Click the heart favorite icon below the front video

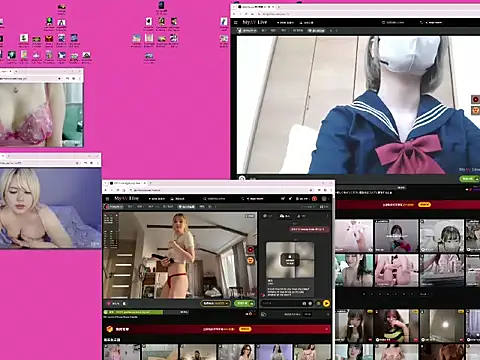point(109,304)
